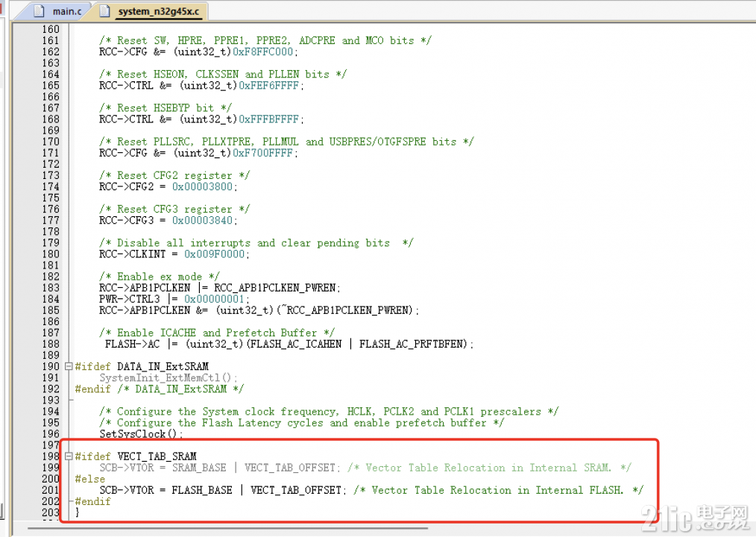Click FLASH_AC_PRFTBFEN identifier
The width and height of the screenshot is (756, 537).
410,344
